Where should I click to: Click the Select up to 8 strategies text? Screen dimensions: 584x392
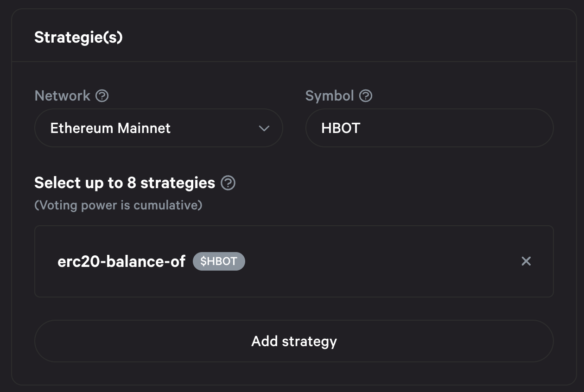[x=125, y=183]
